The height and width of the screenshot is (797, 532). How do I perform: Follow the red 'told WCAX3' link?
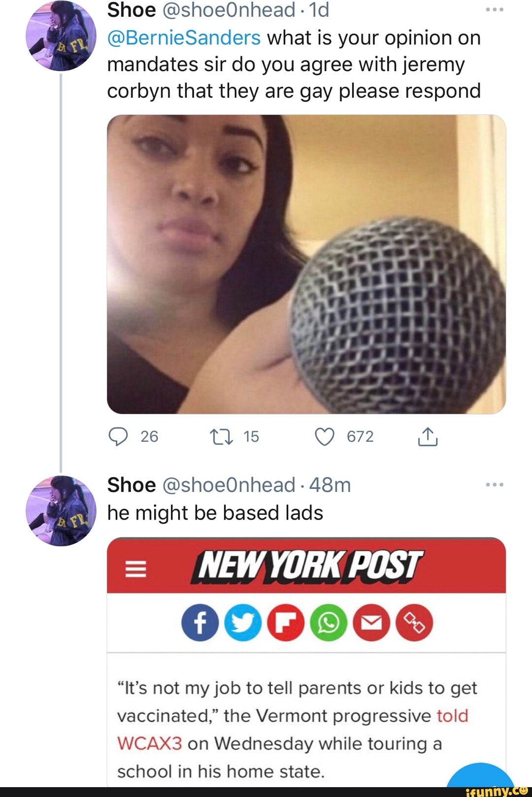click(452, 716)
